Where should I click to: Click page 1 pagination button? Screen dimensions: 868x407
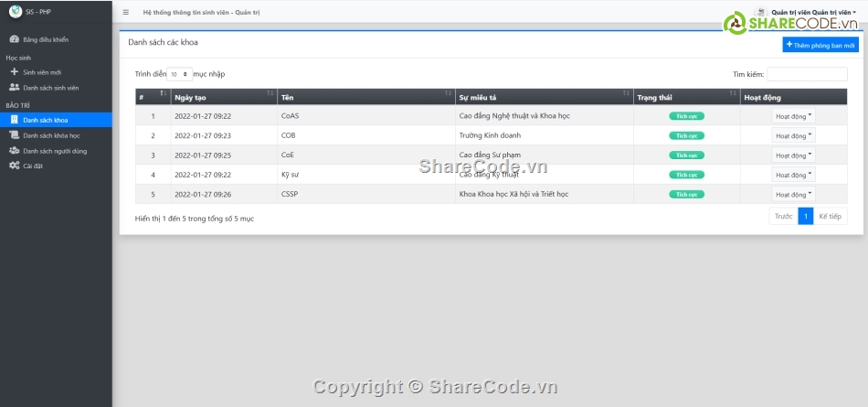click(805, 217)
